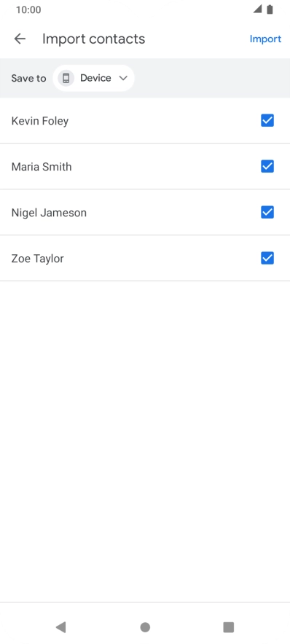Image resolution: width=290 pixels, height=644 pixels.
Task: Tap the Android home circle button
Action: click(145, 627)
